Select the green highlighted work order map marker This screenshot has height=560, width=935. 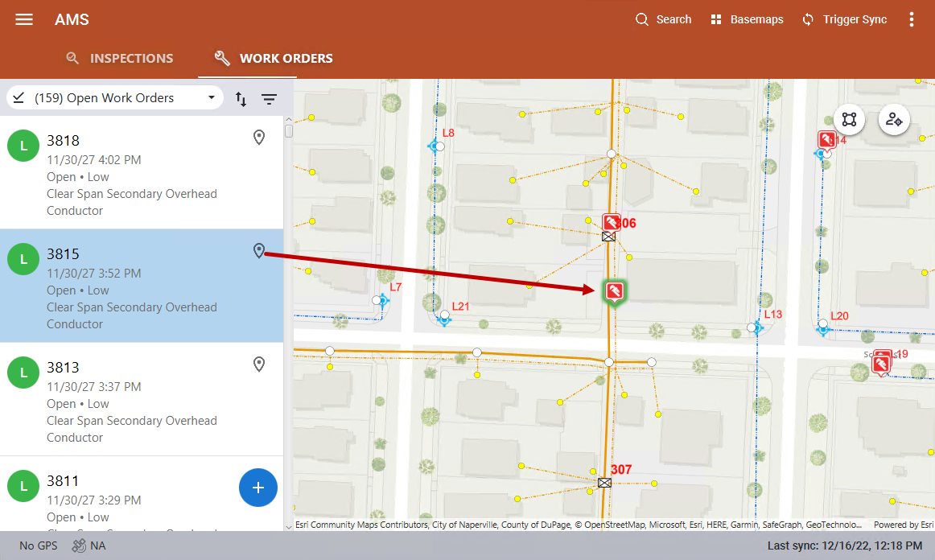[613, 291]
